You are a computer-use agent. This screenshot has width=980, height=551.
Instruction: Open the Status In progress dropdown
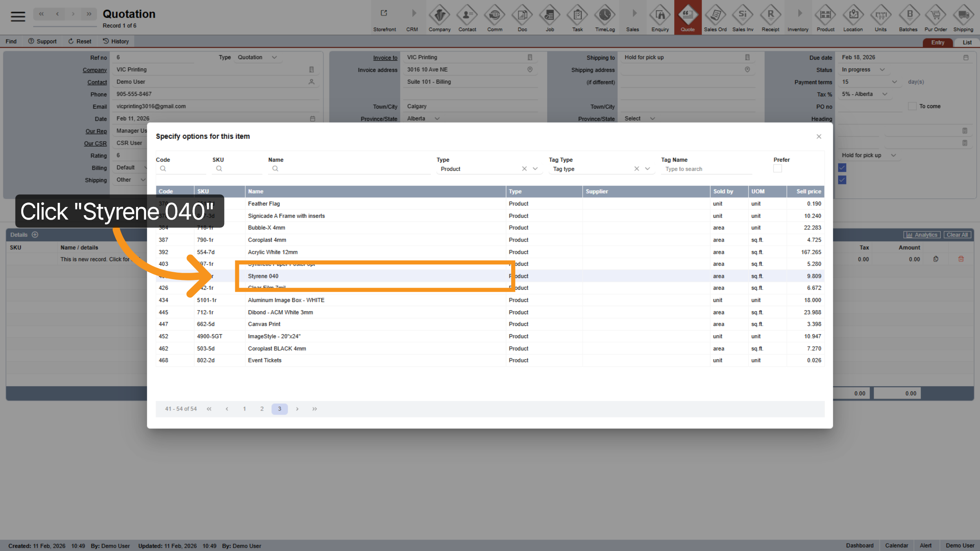(882, 69)
